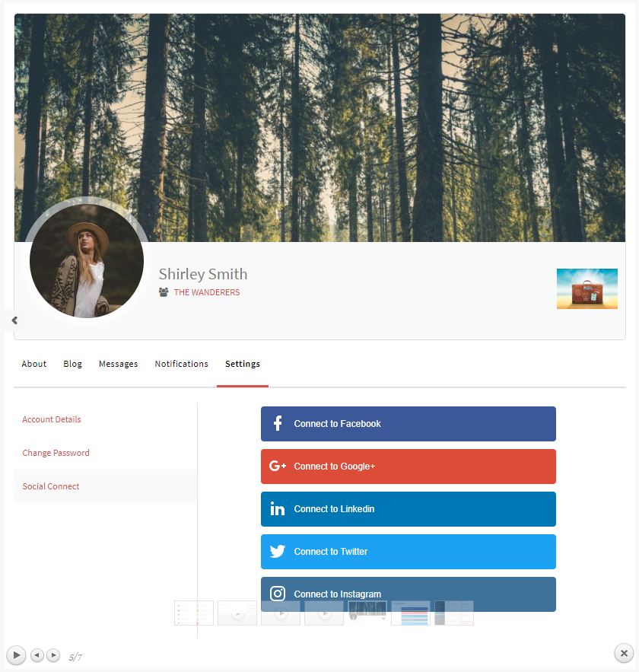The width and height of the screenshot is (639, 672).
Task: Select the Blog tab
Action: [x=73, y=364]
